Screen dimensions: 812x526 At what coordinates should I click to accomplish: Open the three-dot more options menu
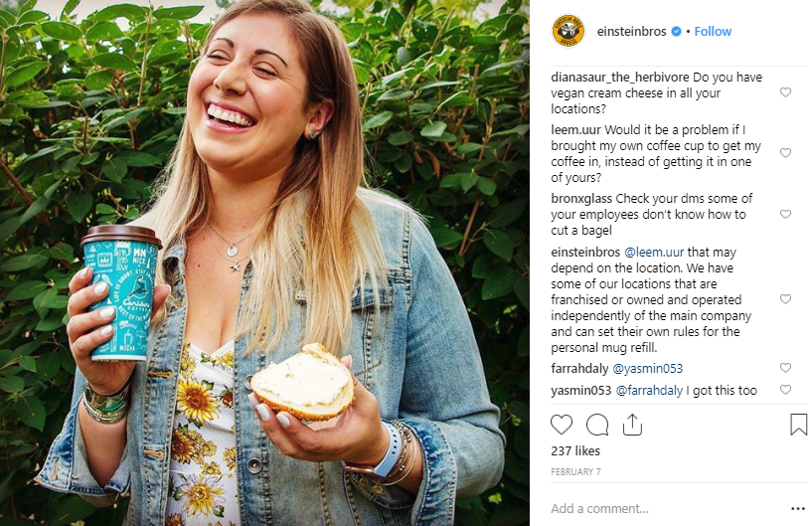coord(797,508)
